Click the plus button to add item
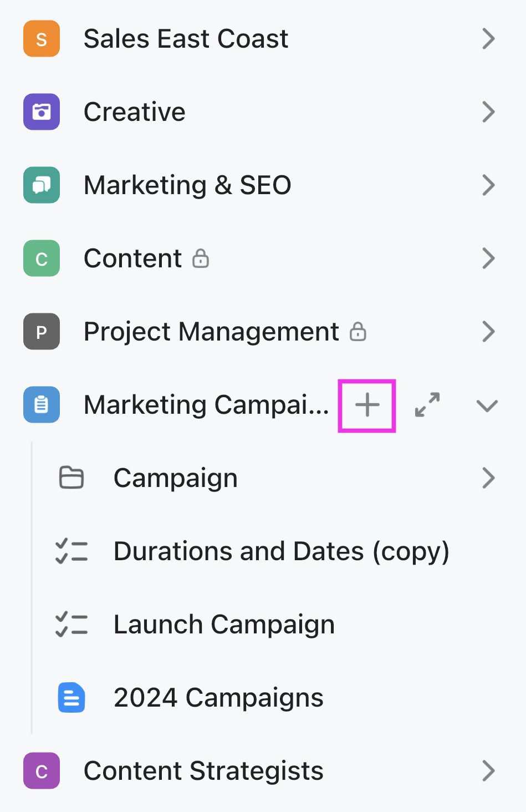Viewport: 526px width, 812px height. click(366, 405)
